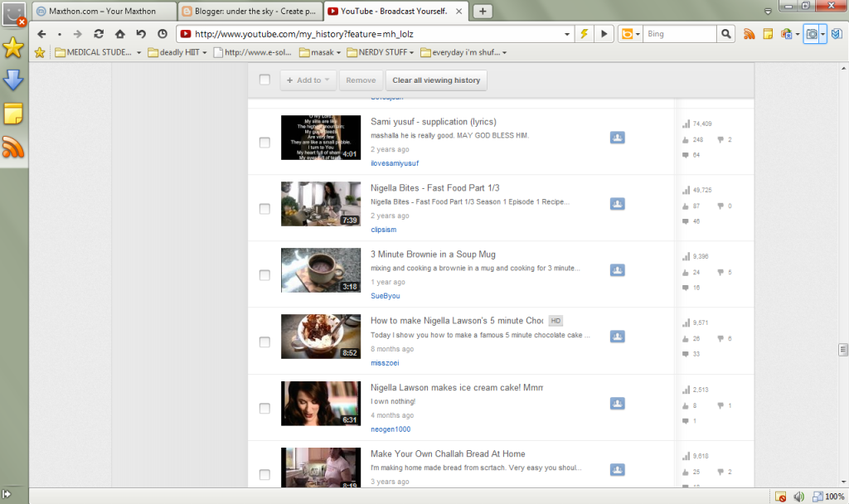Image resolution: width=849 pixels, height=504 pixels.
Task: Open the Nigella Bites video thumbnail
Action: (321, 204)
